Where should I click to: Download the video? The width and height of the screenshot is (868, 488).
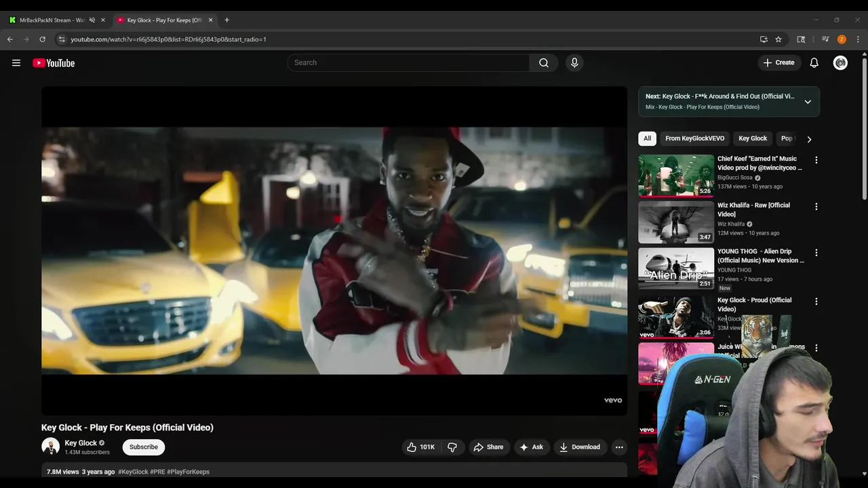[x=580, y=447]
